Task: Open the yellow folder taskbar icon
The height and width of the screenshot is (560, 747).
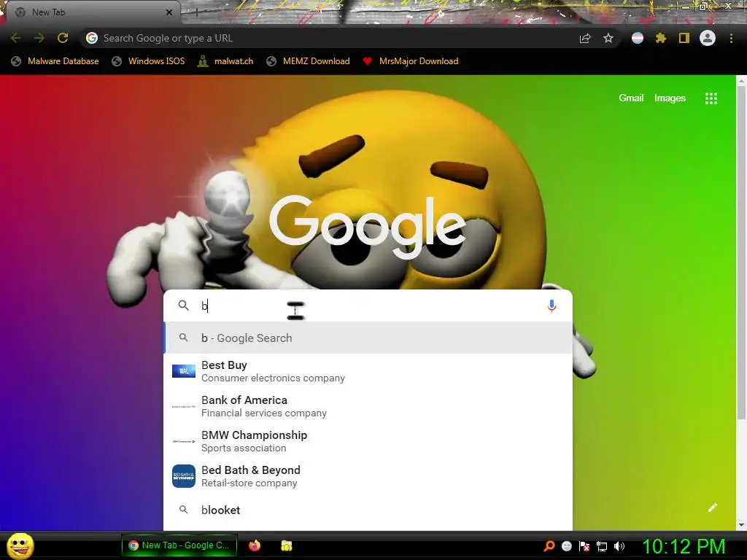Action: point(286,545)
